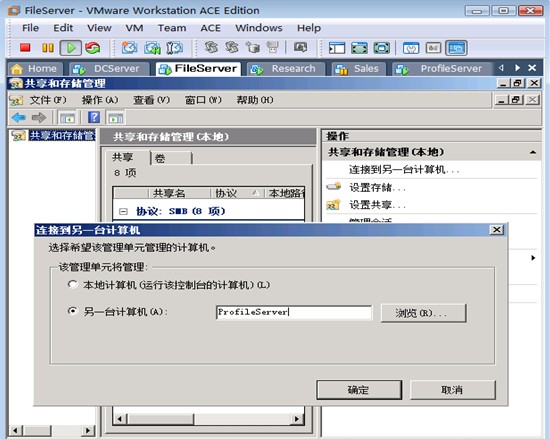Click the Manage Snapshots wrench icon
The width and height of the screenshot is (550, 439).
point(174,48)
